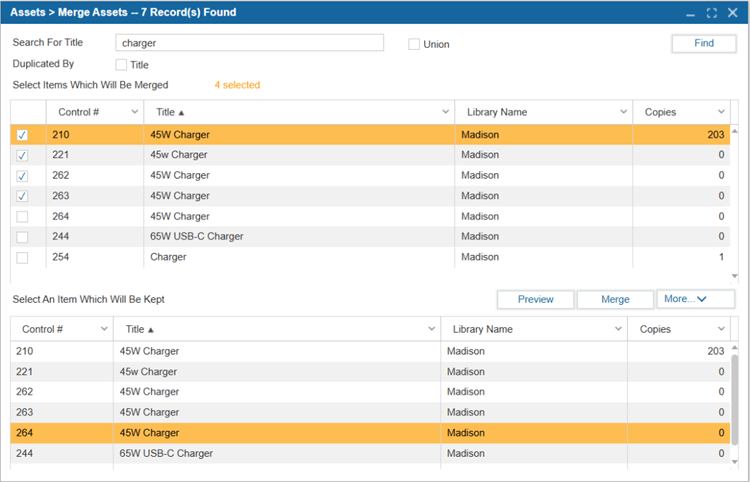This screenshot has height=482, width=750.
Task: Expand lower Title column dropdown arrow
Action: (x=431, y=329)
